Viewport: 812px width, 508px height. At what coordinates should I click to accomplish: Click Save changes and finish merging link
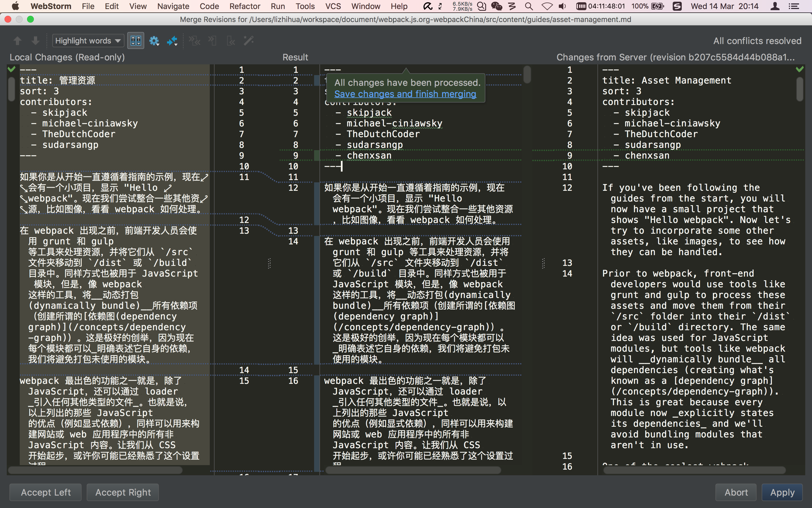pyautogui.click(x=405, y=94)
